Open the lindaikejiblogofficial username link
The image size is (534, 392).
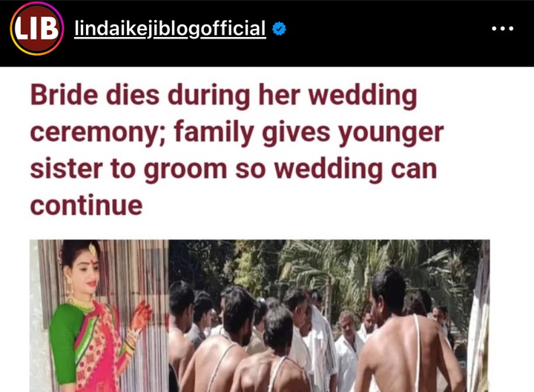click(x=170, y=29)
